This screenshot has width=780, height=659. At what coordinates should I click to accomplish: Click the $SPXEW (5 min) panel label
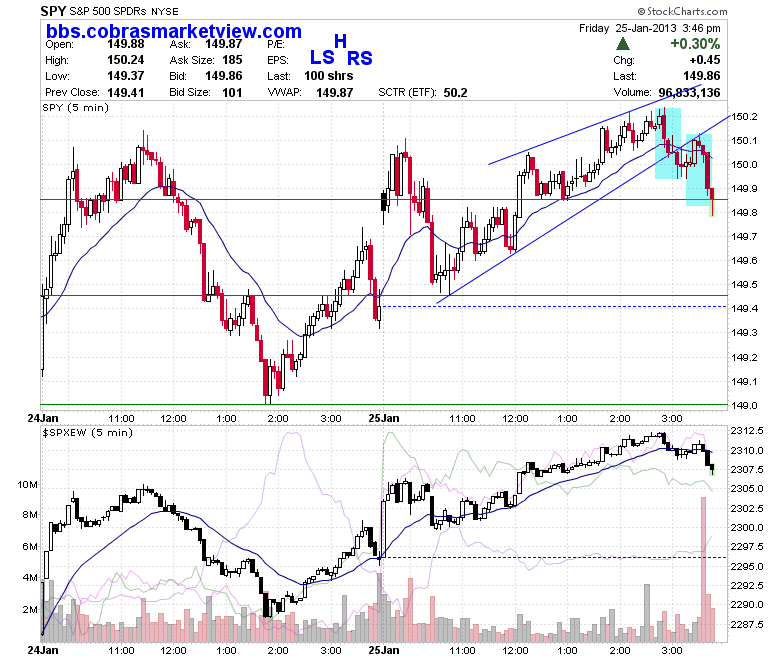[x=88, y=433]
